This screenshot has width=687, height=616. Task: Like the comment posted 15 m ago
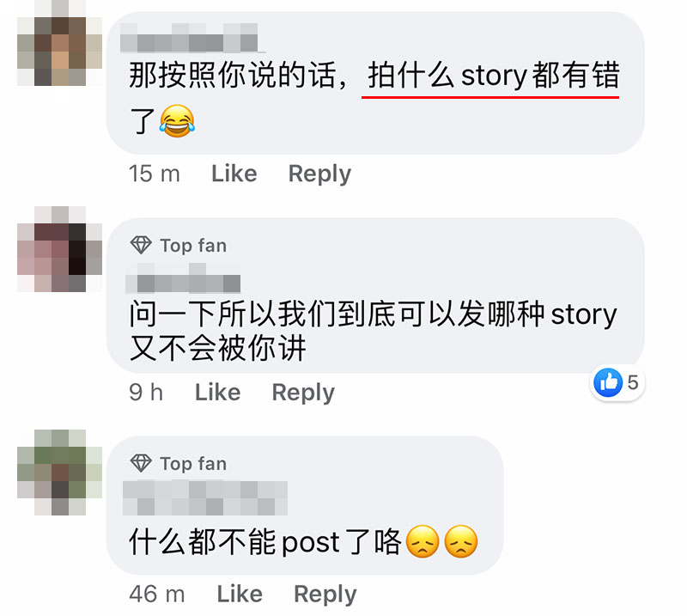234,174
